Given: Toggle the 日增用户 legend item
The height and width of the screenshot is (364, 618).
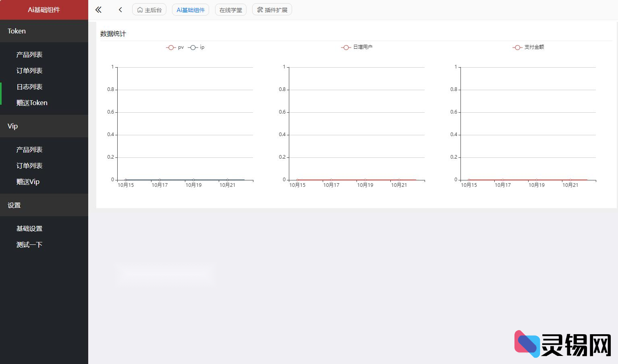Looking at the screenshot, I should pos(357,47).
